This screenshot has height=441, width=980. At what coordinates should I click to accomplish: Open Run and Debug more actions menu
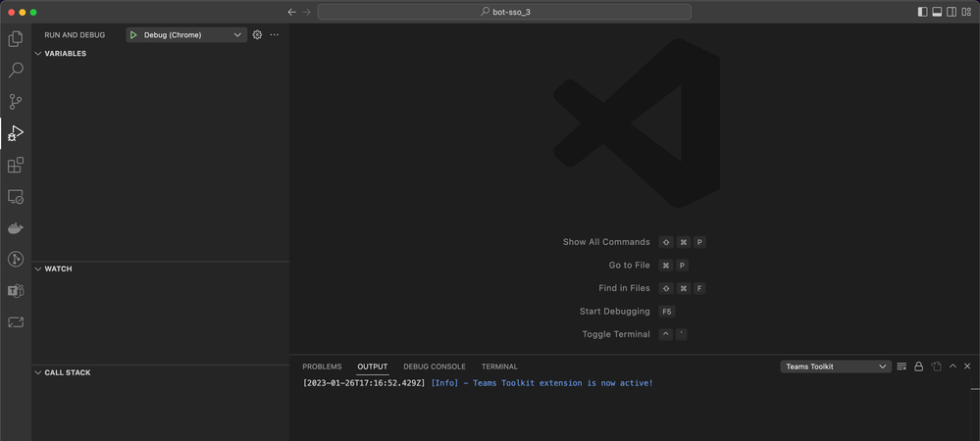click(x=275, y=35)
